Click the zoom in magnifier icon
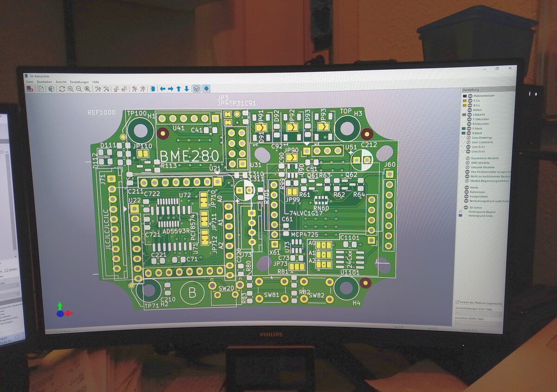Screen dimensions: 557x392 point(71,89)
